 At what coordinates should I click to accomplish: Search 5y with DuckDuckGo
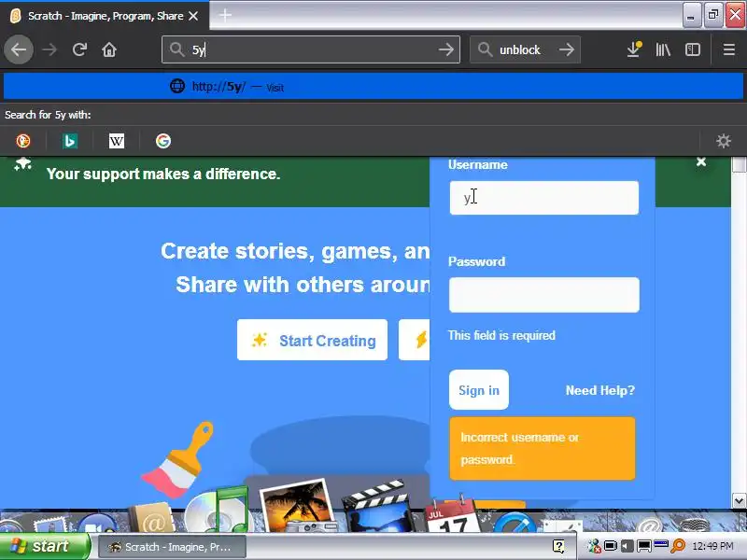coord(22,141)
